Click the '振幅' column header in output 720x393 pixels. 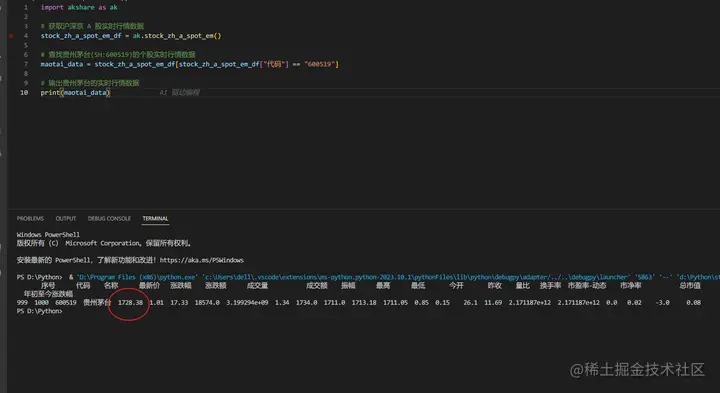tap(348, 286)
